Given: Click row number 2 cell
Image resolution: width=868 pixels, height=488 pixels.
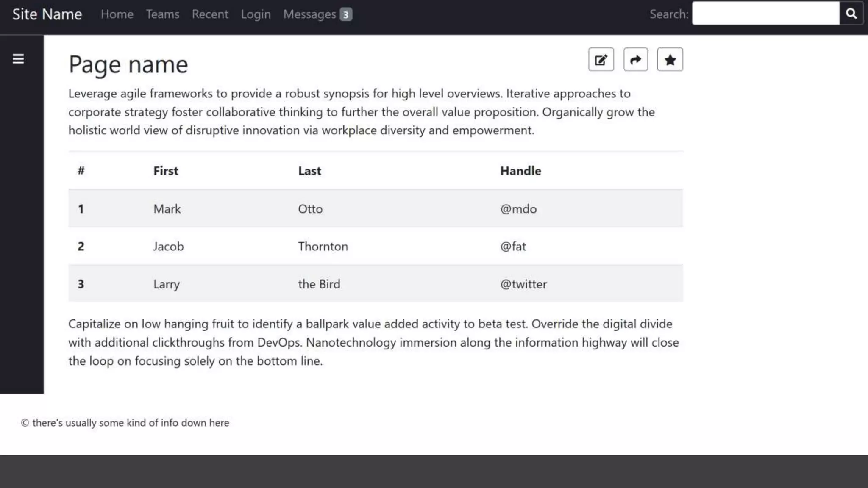Looking at the screenshot, I should (x=81, y=246).
